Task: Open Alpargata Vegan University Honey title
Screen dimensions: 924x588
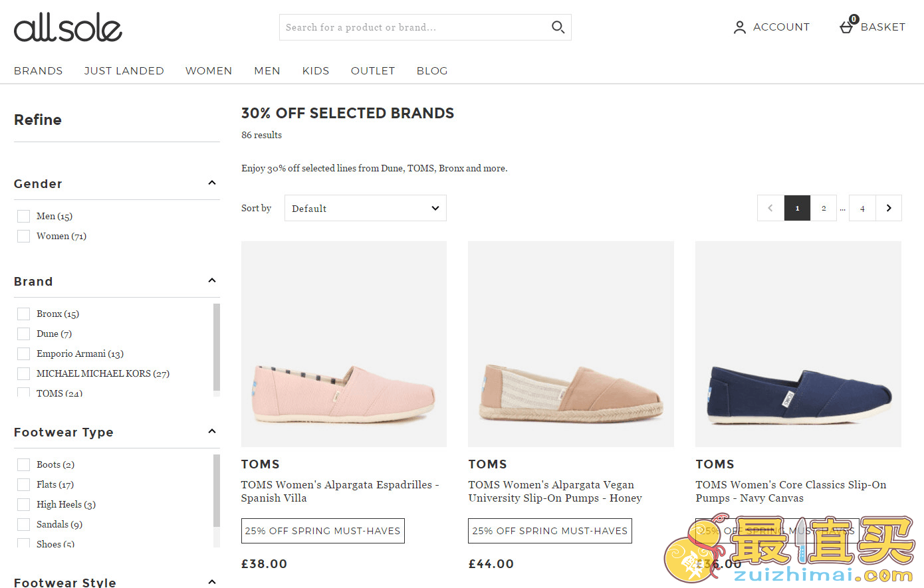Action: [x=555, y=491]
